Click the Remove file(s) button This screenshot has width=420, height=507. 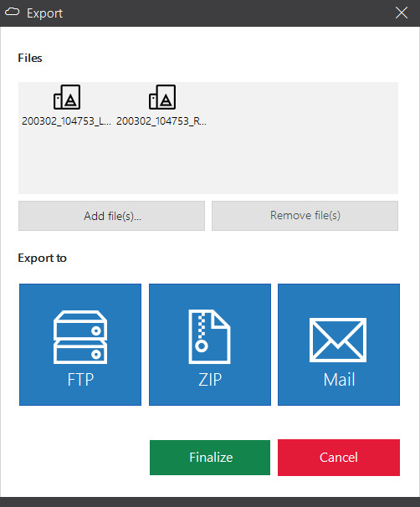point(305,216)
